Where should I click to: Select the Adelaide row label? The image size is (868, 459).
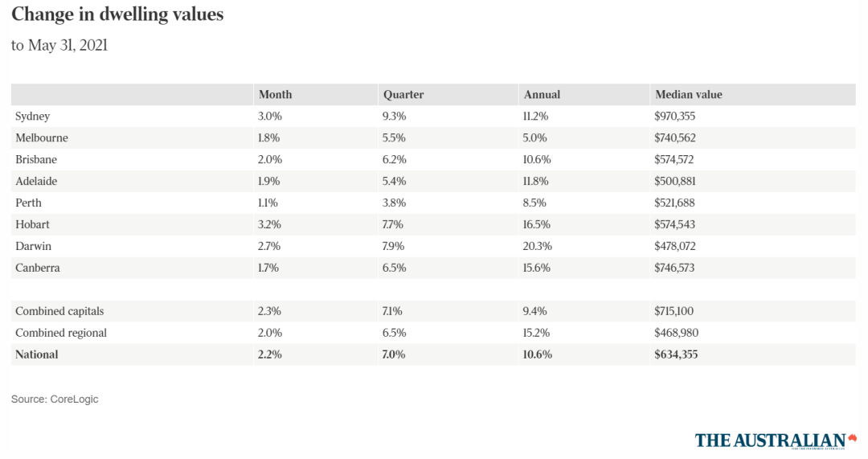pos(36,182)
